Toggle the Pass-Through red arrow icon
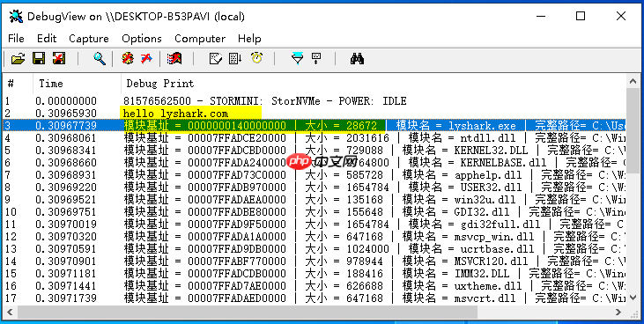The image size is (644, 324). tap(146, 59)
